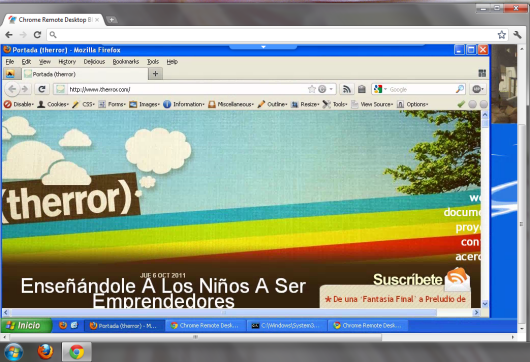This screenshot has width=530, height=362.
Task: Open Images dropdown in developer toolbar
Action: 144,104
